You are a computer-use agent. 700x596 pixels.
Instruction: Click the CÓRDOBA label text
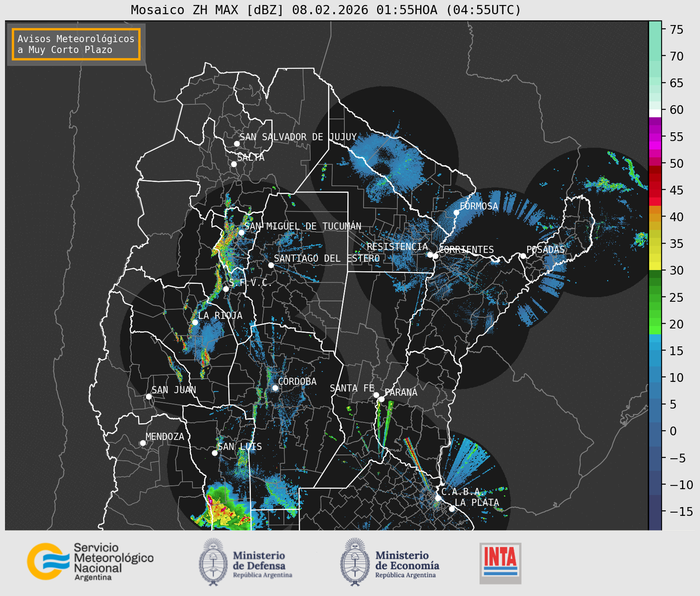(x=297, y=381)
